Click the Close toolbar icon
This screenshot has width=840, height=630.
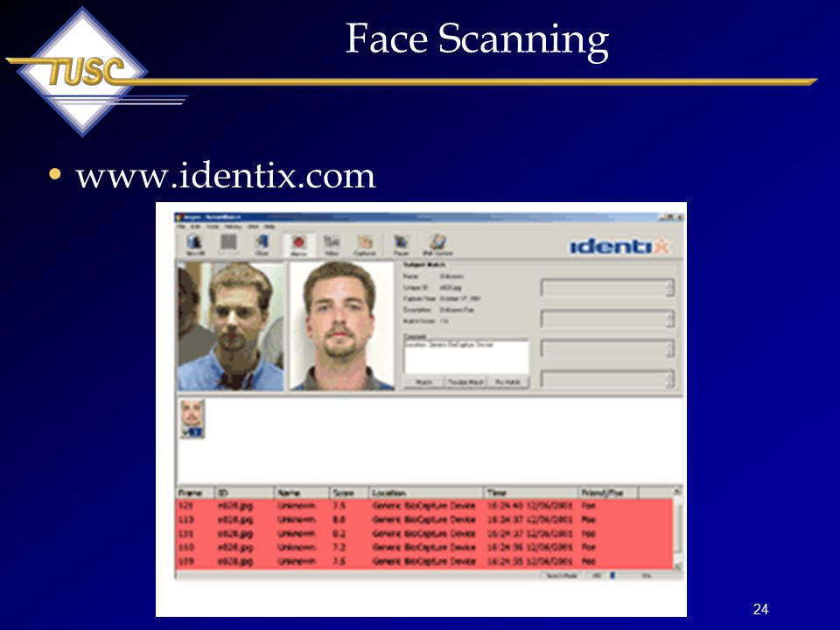tap(262, 245)
